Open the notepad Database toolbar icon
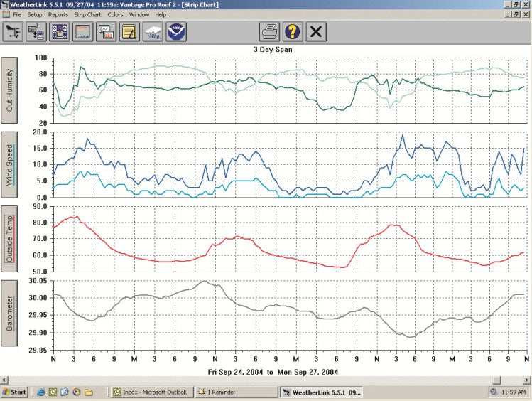Screen dimensions: 532x401 pos(129,31)
